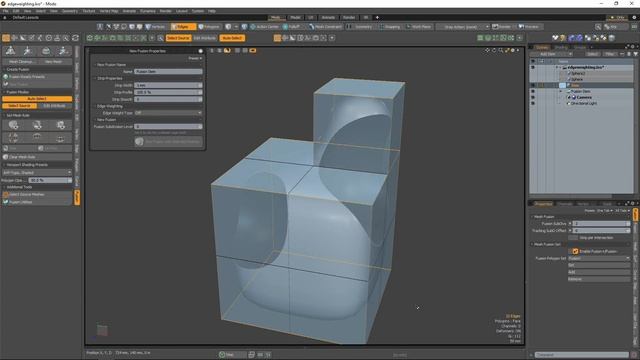Select the Sphere2 item in item list
640x360 pixels.
[x=578, y=73]
